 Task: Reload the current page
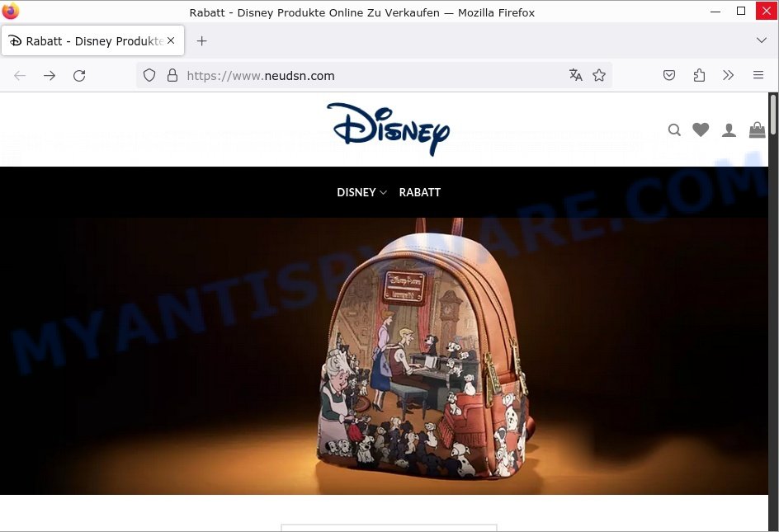pos(79,76)
